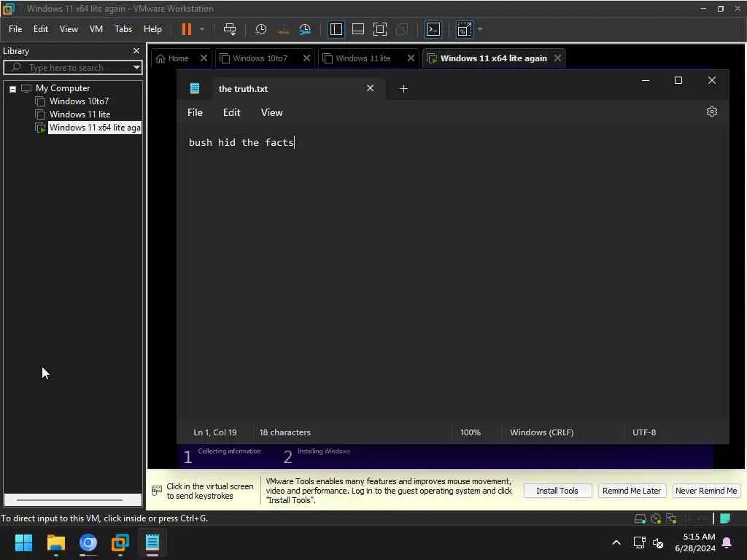Open the console view terminal icon
The image size is (747, 560).
point(433,29)
